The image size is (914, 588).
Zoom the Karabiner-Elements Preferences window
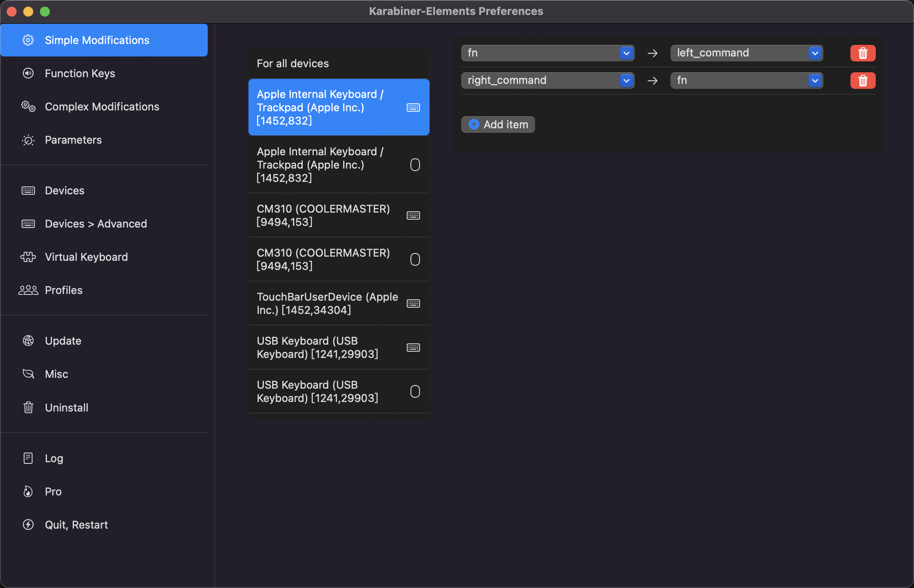[x=45, y=12]
